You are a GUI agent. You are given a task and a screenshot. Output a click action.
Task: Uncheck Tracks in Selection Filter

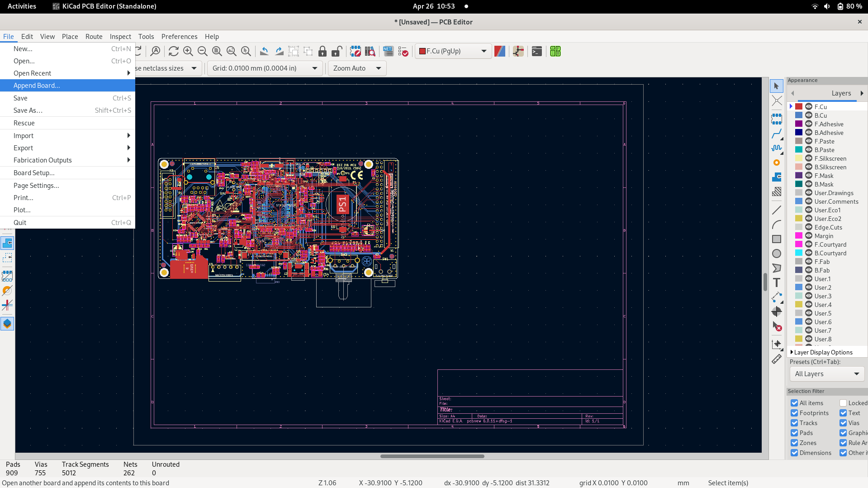(x=794, y=423)
